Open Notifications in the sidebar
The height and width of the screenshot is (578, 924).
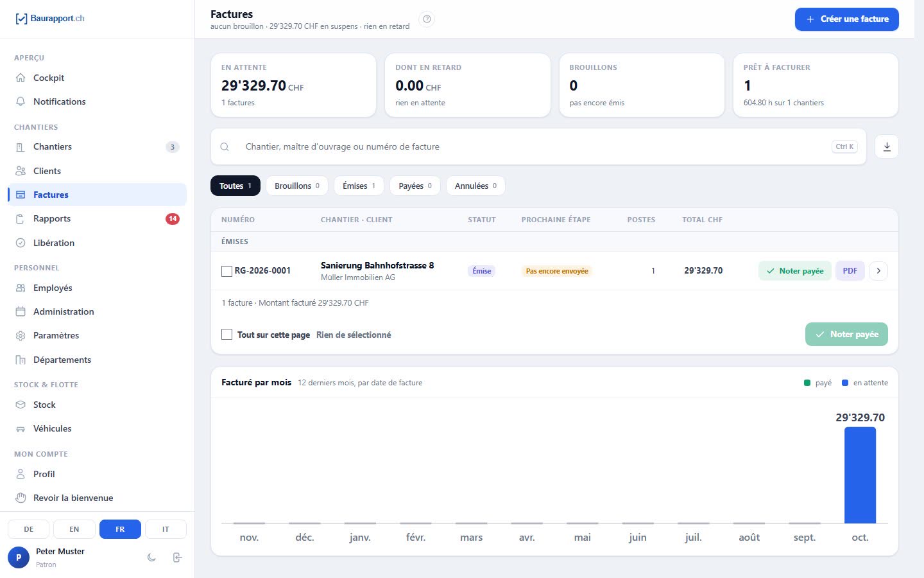[97, 101]
